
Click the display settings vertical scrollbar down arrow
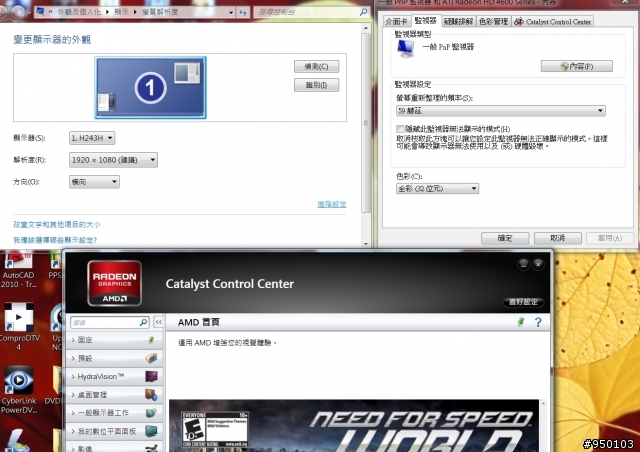point(366,244)
